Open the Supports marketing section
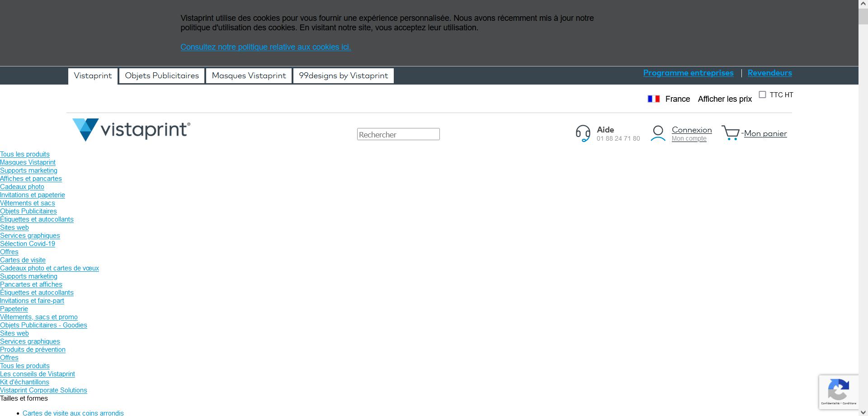Image resolution: width=868 pixels, height=416 pixels. pos(28,170)
